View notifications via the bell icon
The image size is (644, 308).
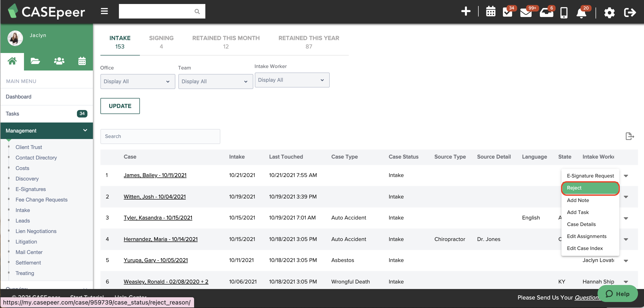pos(582,13)
